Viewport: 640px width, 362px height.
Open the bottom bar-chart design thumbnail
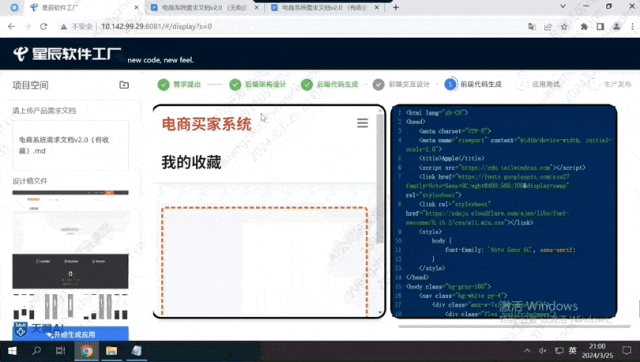pyautogui.click(x=70, y=306)
